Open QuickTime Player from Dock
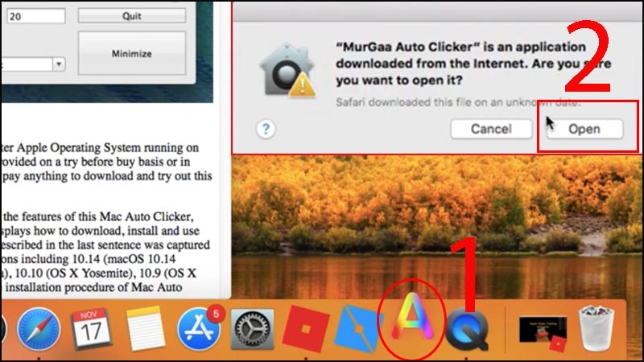The height and width of the screenshot is (362, 644). [468, 330]
